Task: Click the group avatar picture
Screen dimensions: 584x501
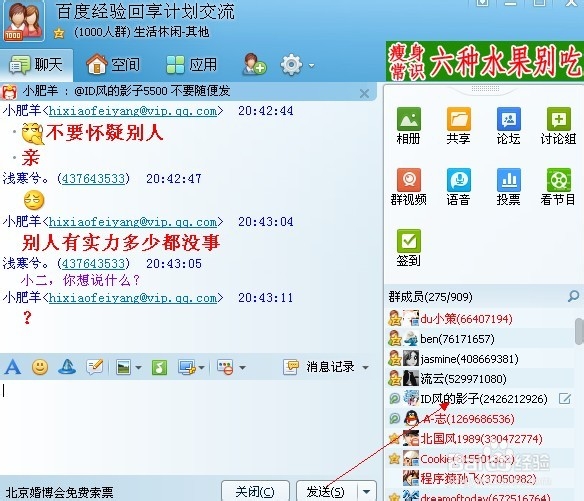Action: [24, 21]
